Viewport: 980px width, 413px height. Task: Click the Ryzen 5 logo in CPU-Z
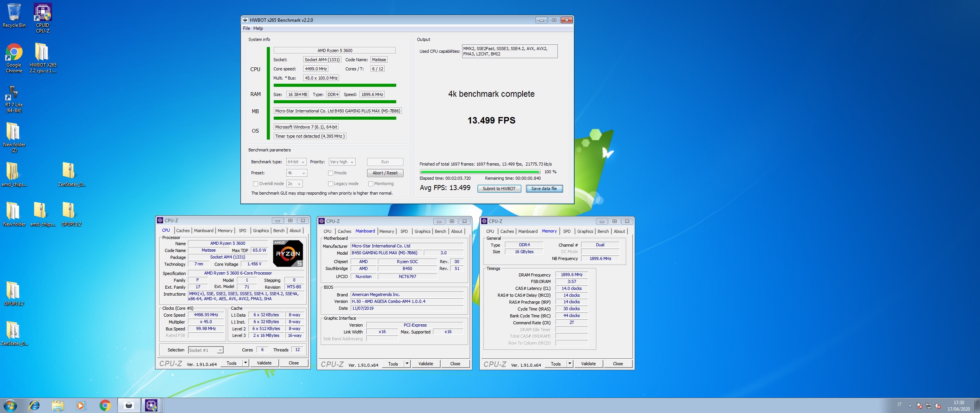click(x=288, y=253)
